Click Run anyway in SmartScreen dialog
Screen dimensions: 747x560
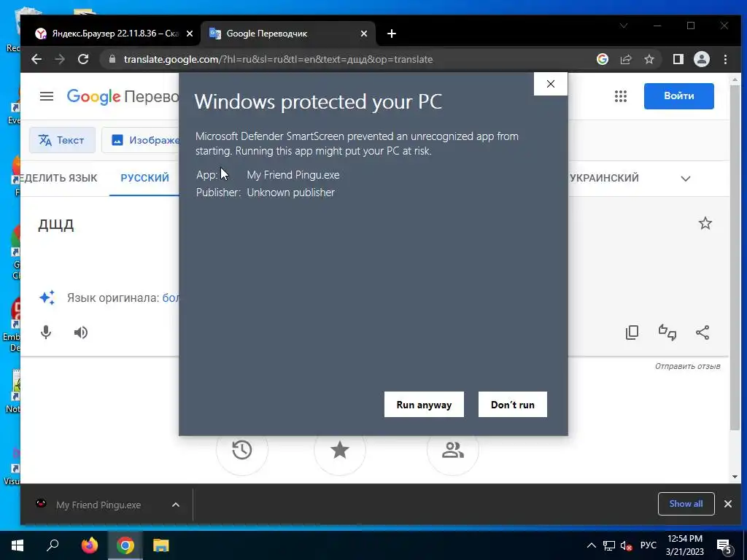[x=424, y=404]
